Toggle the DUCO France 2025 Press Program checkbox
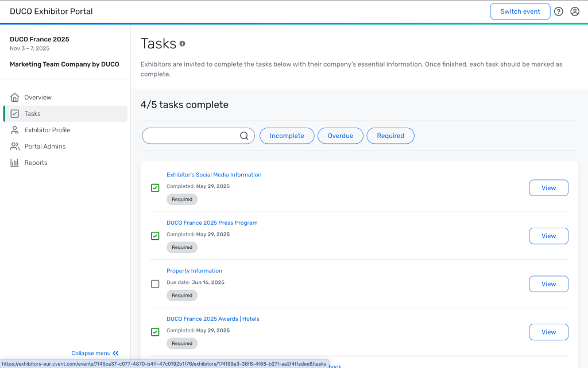588x368 pixels. pyautogui.click(x=155, y=236)
